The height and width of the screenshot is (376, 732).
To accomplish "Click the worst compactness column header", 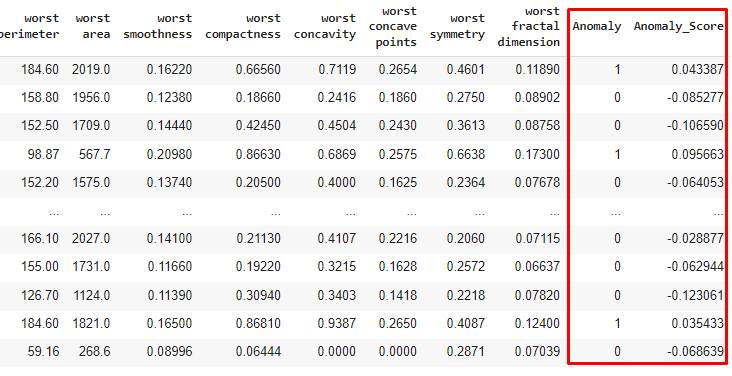I will [243, 26].
